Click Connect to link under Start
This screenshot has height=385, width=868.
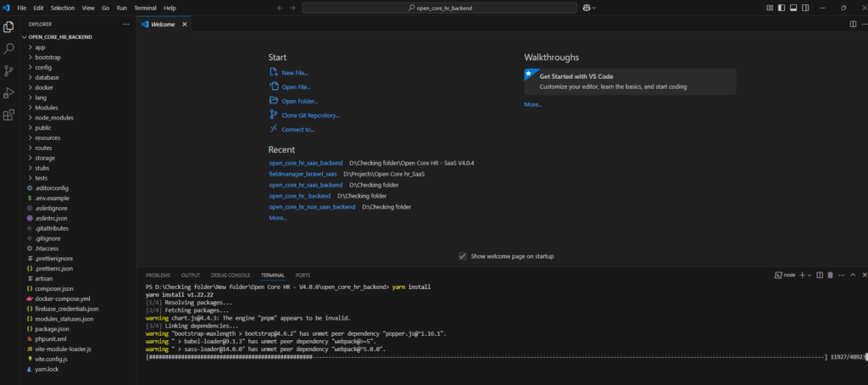click(x=298, y=130)
